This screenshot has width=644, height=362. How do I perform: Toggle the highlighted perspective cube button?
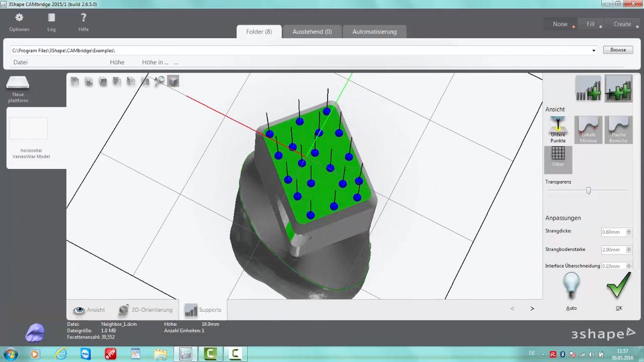coord(173,81)
